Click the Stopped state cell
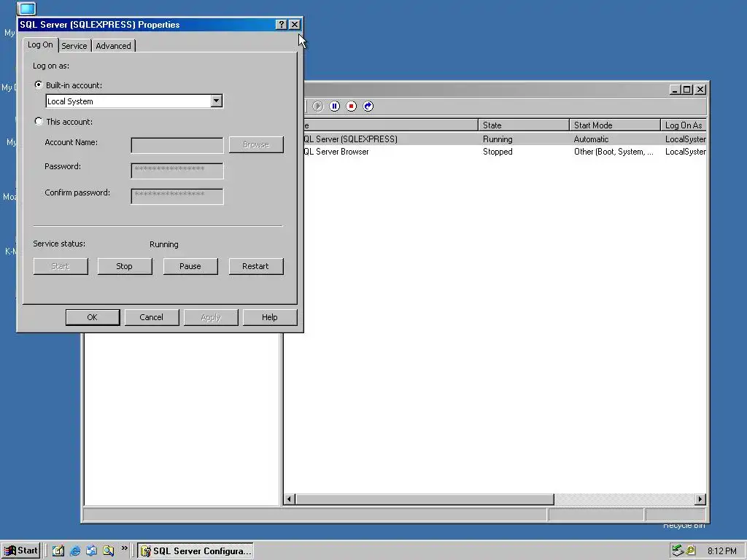 (498, 152)
